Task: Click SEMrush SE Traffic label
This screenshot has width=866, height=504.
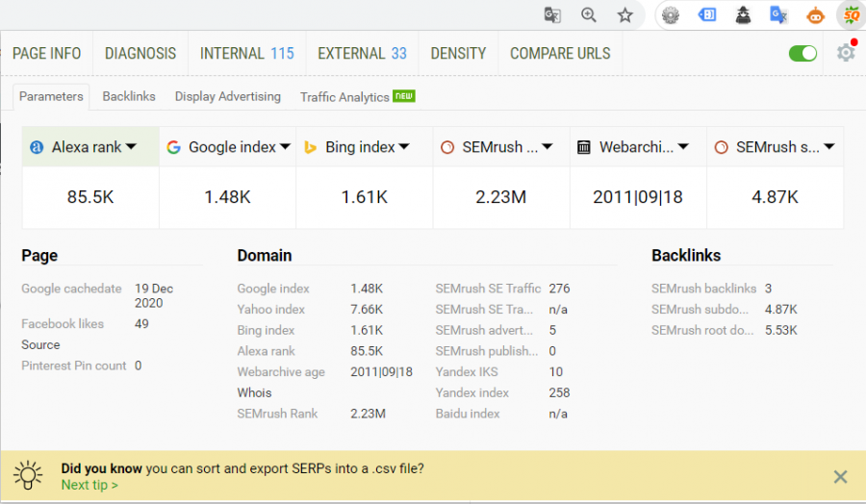Action: [x=488, y=289]
